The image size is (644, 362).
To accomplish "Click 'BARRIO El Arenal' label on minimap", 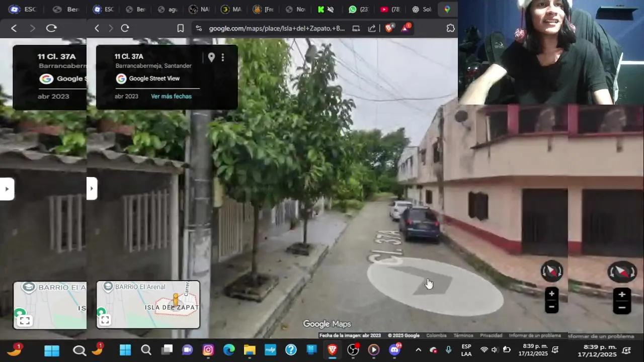I will (140, 287).
